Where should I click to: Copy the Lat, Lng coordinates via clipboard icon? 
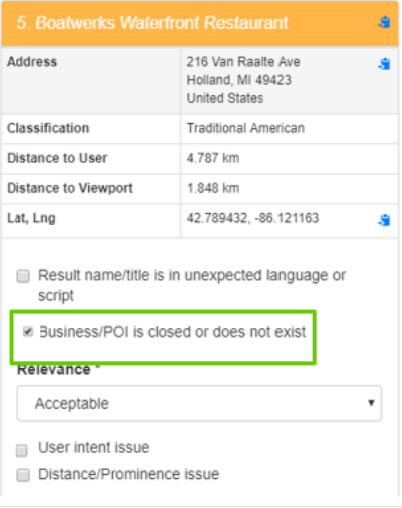384,220
